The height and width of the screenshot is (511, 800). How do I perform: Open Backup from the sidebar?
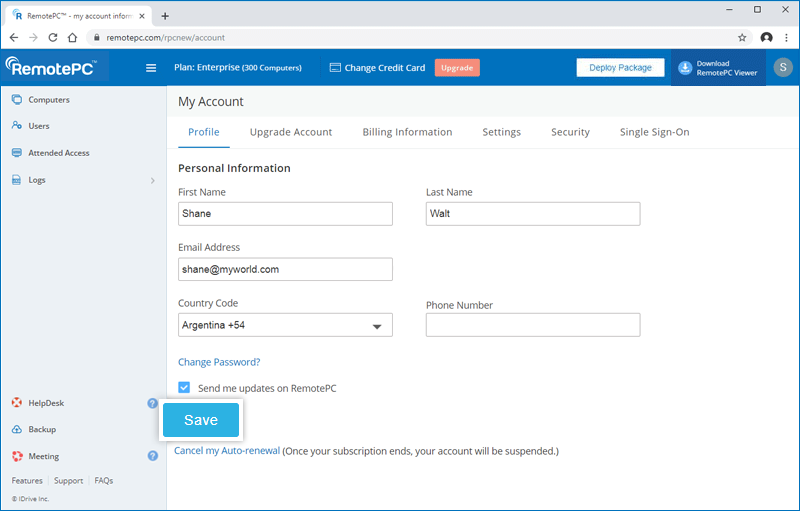point(34,429)
